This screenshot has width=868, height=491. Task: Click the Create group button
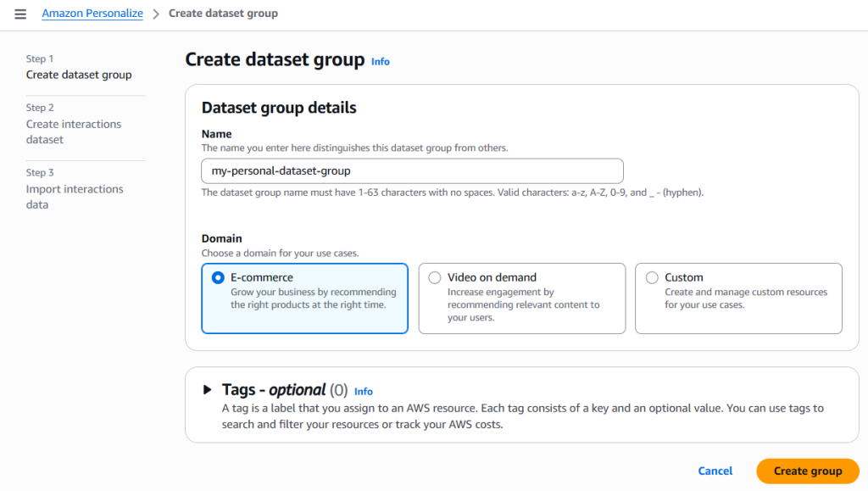click(x=808, y=471)
